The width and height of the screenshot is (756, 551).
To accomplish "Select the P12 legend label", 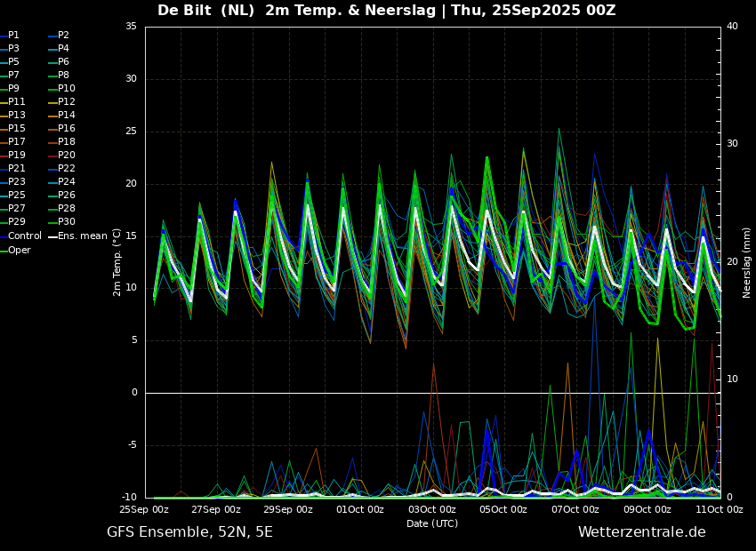I will pyautogui.click(x=67, y=101).
